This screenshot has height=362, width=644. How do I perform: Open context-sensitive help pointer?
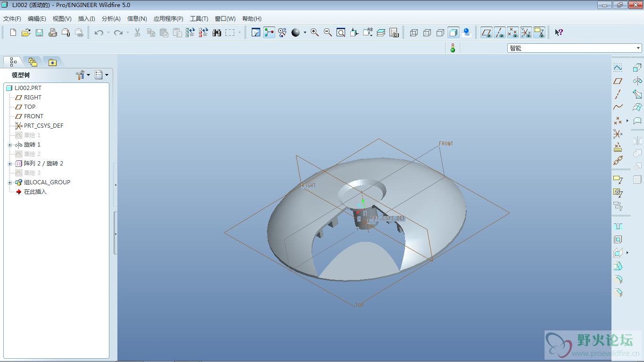559,33
